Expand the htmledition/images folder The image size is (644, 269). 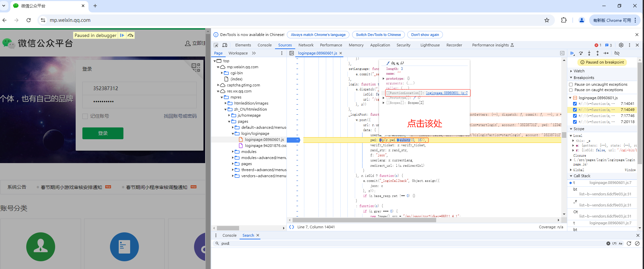coord(226,103)
